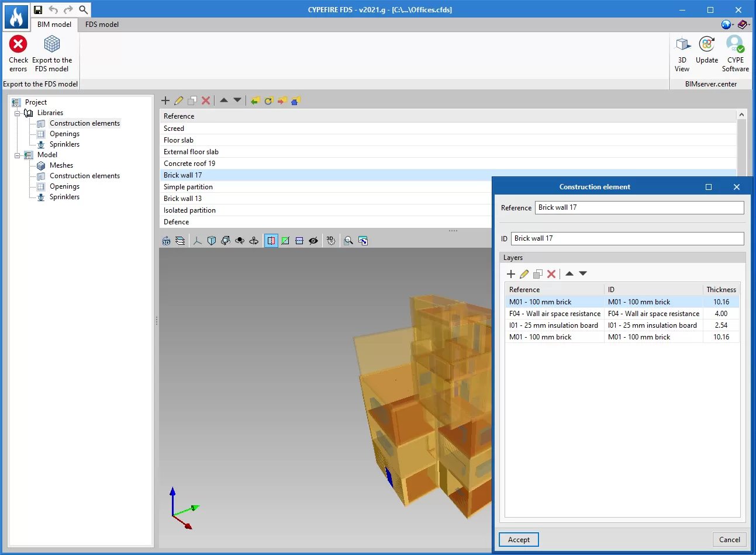Screen dimensions: 756x555
Task: Select Openings under Libraries
Action: pyautogui.click(x=64, y=134)
